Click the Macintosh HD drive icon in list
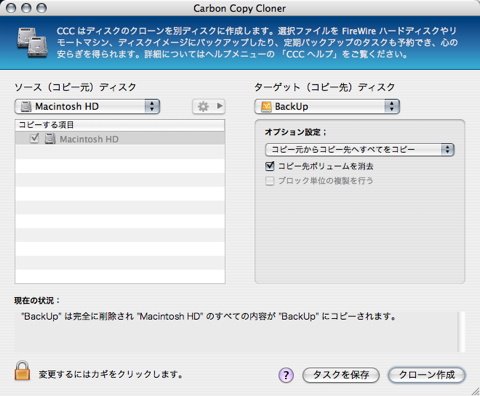The image size is (480, 396). [50, 139]
